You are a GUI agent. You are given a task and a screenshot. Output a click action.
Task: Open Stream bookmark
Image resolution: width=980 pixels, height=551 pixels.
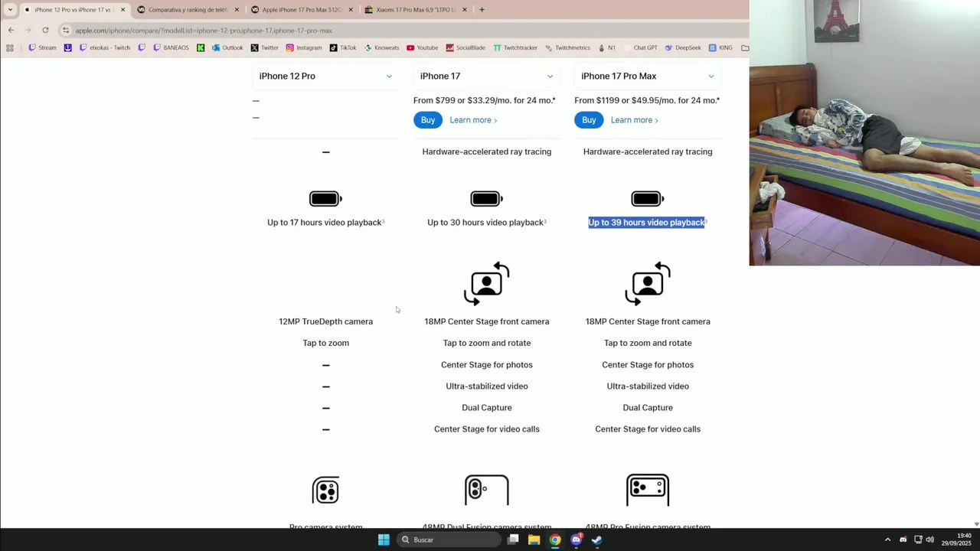(42, 47)
